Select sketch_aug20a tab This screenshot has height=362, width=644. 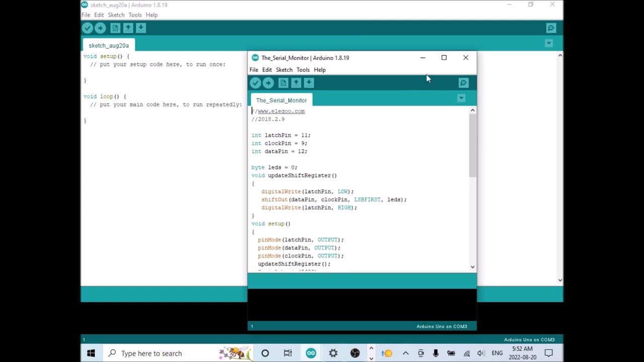click(x=109, y=45)
